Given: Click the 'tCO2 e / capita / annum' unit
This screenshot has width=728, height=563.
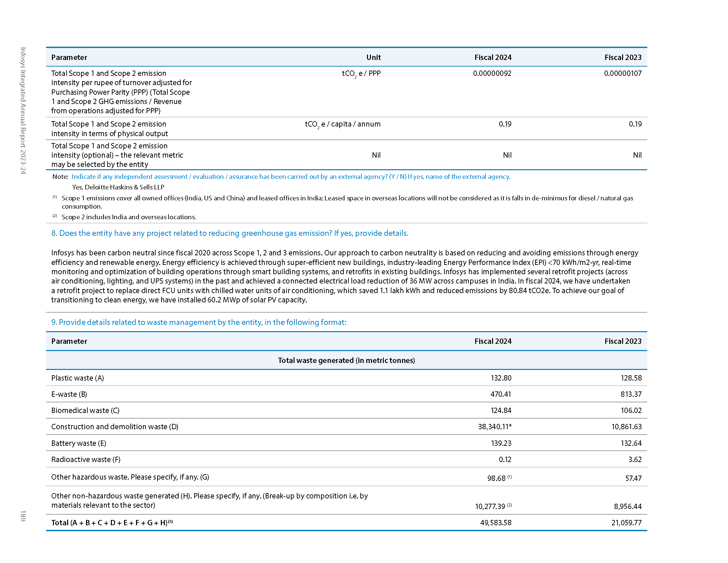Looking at the screenshot, I should click(342, 124).
